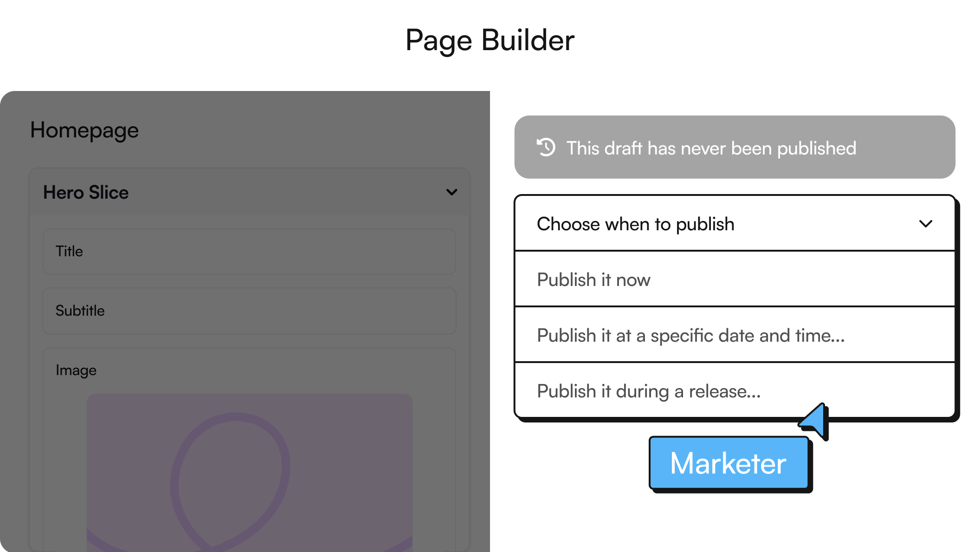The width and height of the screenshot is (980, 552).
Task: Click the Page Builder label
Action: (490, 40)
